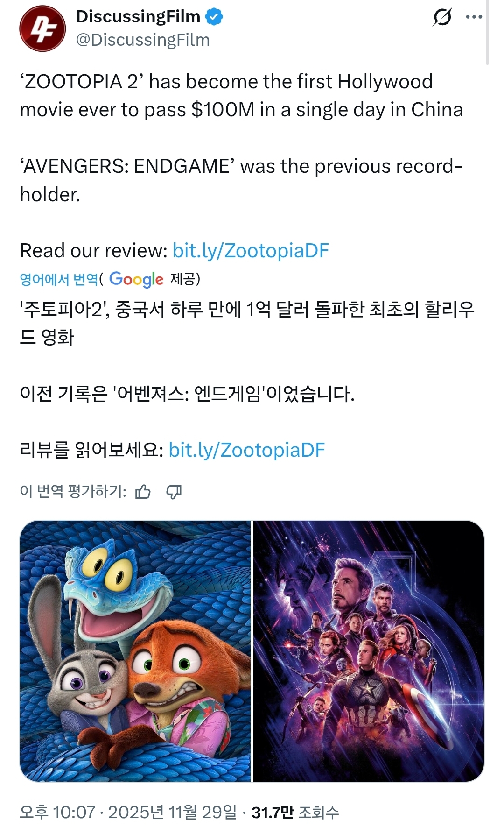504x827 pixels.
Task: Tap the blue verified badge
Action: point(214,17)
